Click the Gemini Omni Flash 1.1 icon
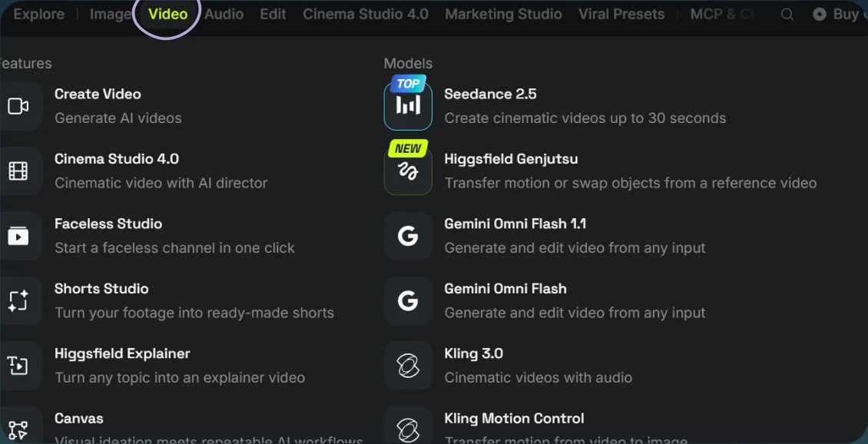868x444 pixels. click(x=408, y=237)
